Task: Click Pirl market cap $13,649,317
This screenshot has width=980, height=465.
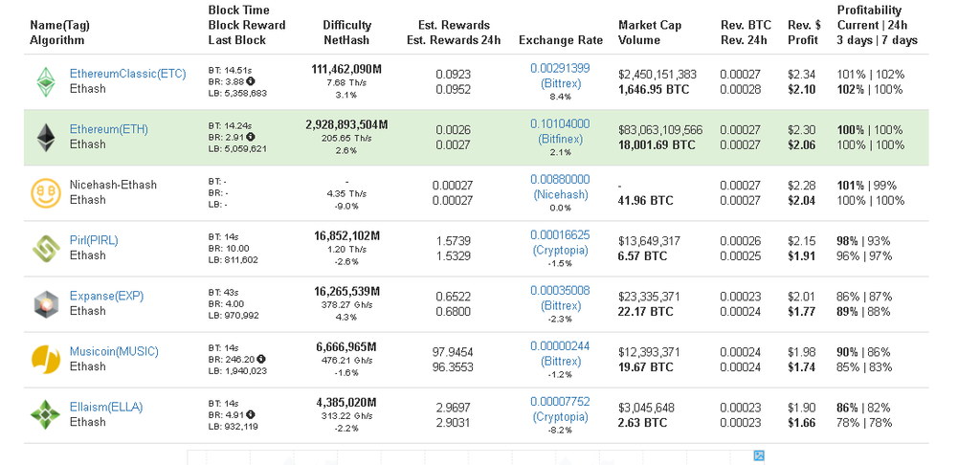Action: (x=650, y=241)
